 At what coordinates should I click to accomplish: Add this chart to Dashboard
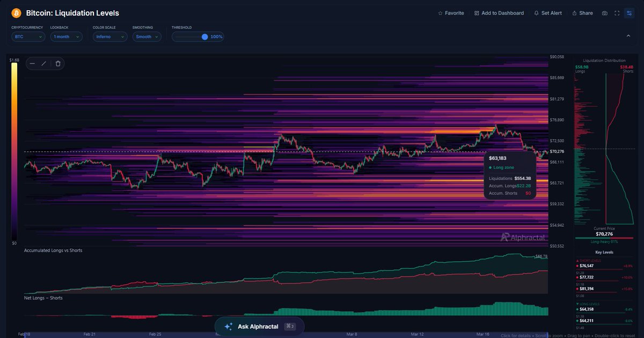click(499, 13)
